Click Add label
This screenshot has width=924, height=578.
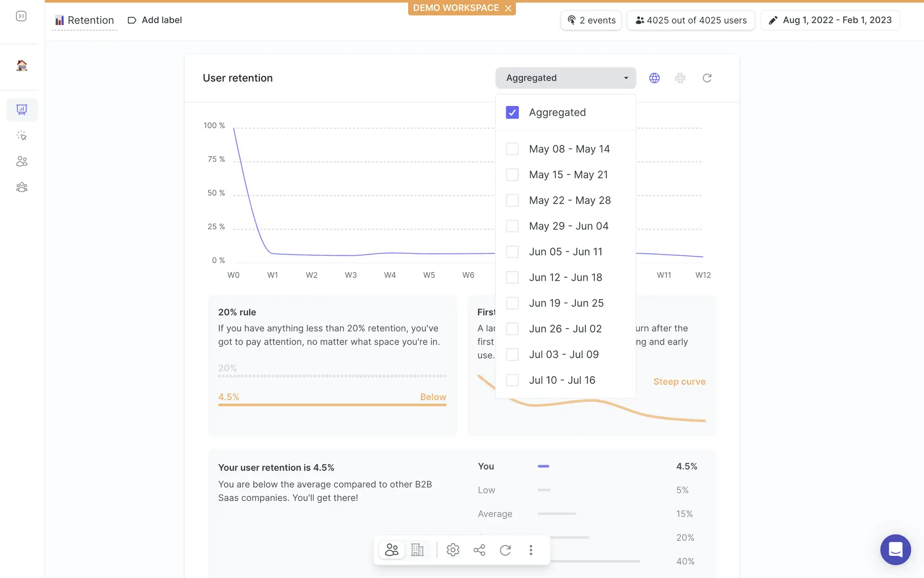pyautogui.click(x=154, y=20)
